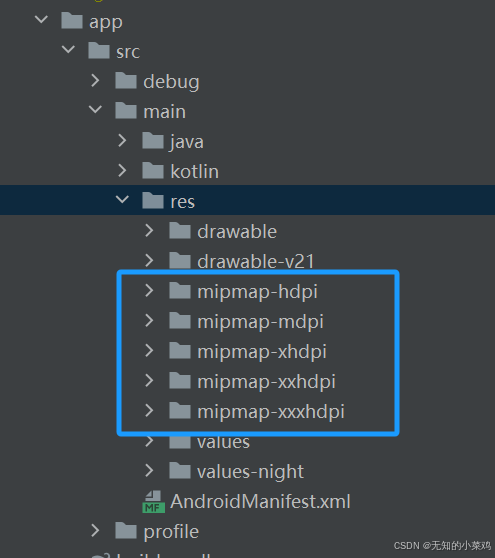Viewport: 495px width, 558px height.
Task: Click the drawable folder icon
Action: point(180,230)
